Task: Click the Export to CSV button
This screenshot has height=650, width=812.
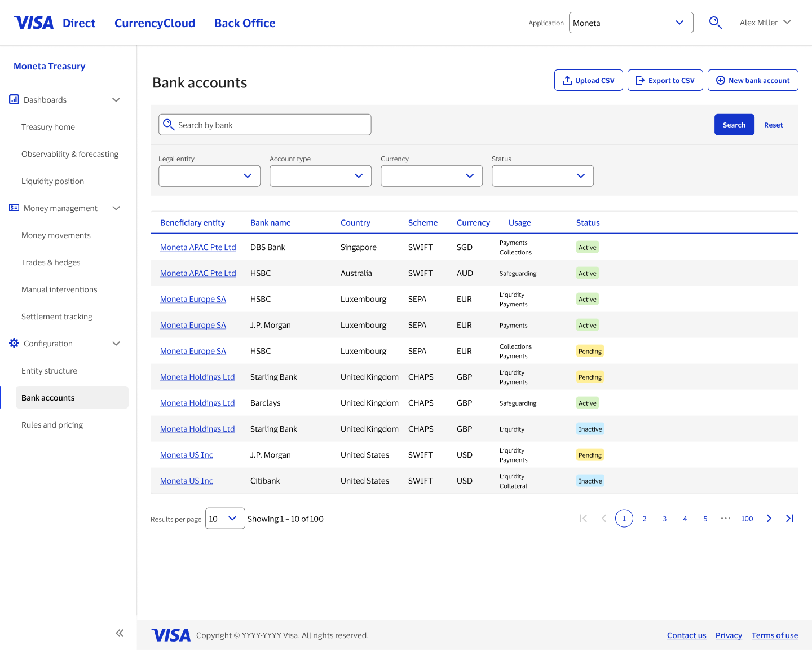Action: pos(665,80)
